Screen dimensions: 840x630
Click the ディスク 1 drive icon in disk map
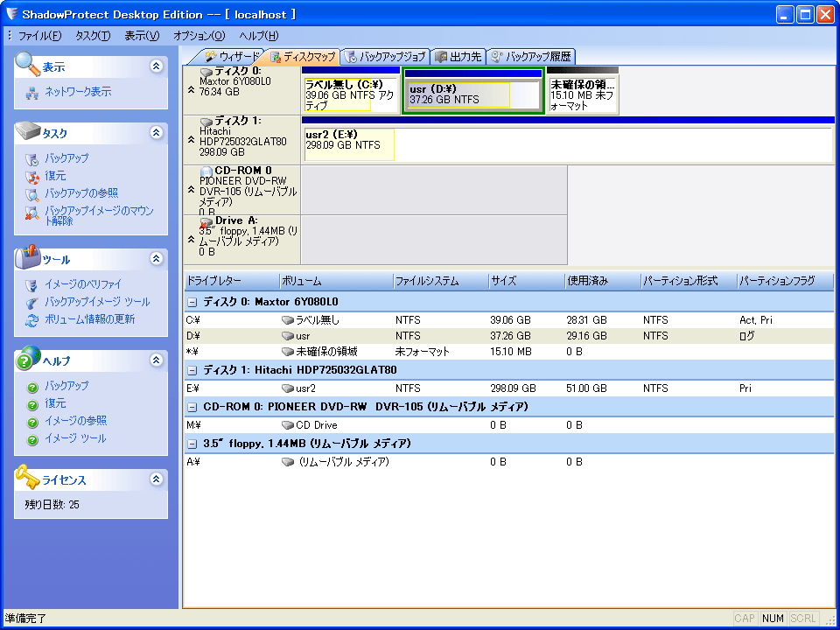point(206,122)
